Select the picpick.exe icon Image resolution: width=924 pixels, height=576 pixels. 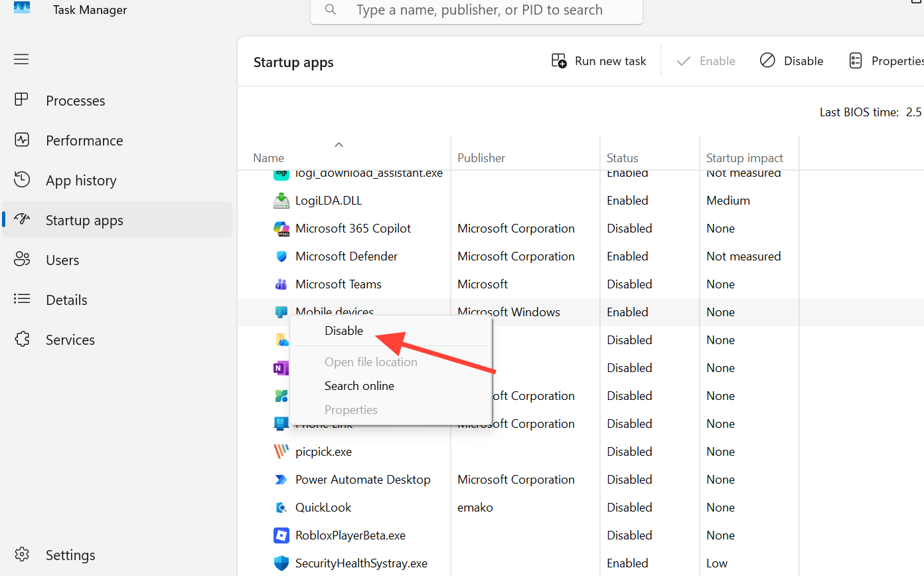coord(281,452)
